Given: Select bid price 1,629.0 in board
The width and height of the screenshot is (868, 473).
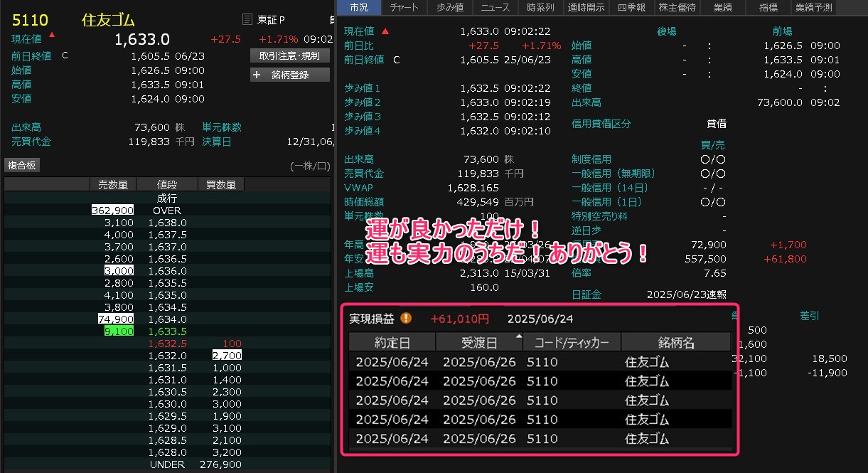Looking at the screenshot, I should tap(168, 428).
